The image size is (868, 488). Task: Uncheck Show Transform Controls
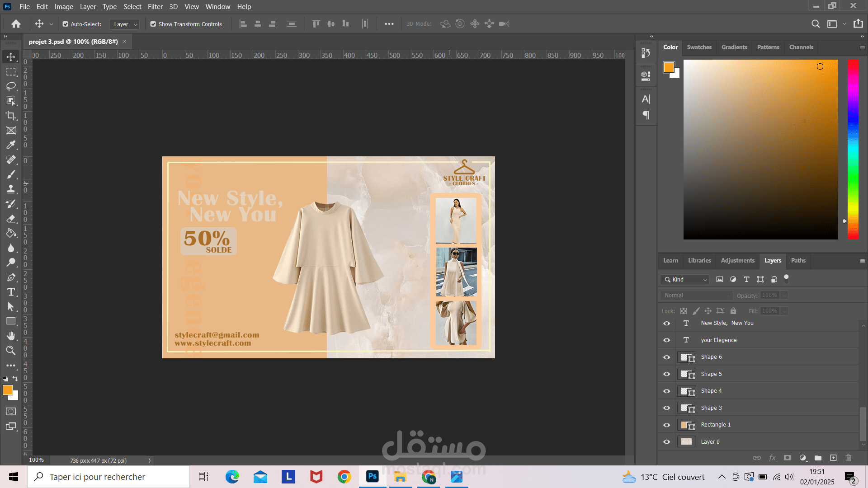[153, 24]
